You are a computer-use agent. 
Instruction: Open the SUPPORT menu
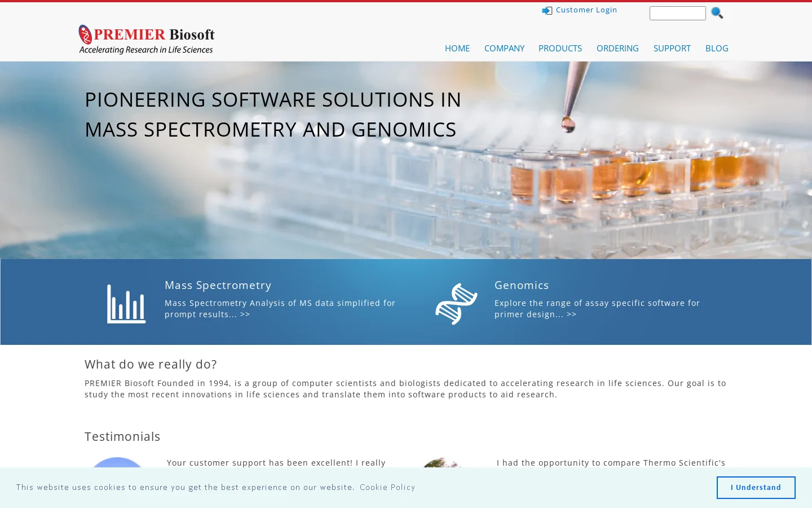pyautogui.click(x=672, y=49)
